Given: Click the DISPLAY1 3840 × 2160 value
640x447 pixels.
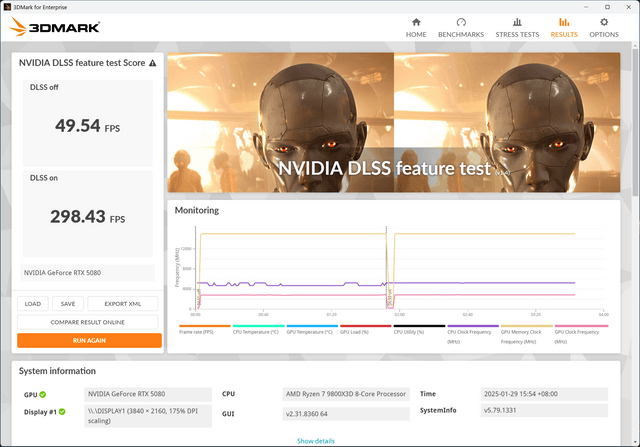Looking at the screenshot, I should [148, 416].
